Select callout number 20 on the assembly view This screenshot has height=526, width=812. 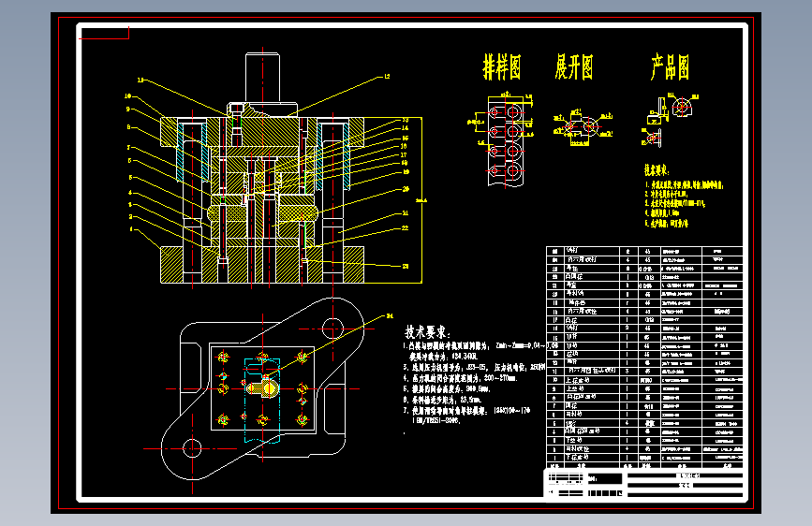coord(406,189)
